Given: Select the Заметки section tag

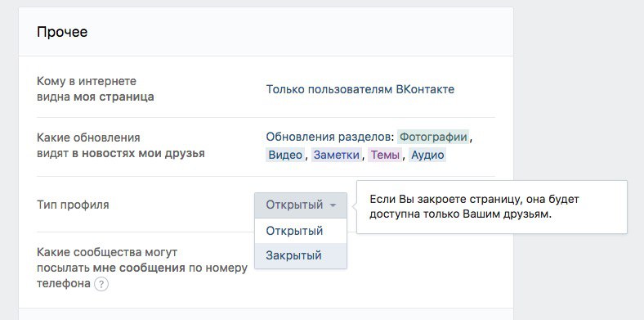Looking at the screenshot, I should (x=337, y=155).
